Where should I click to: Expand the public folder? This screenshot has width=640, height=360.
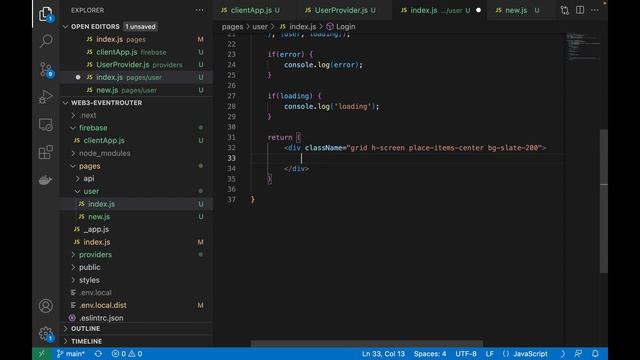coord(73,267)
